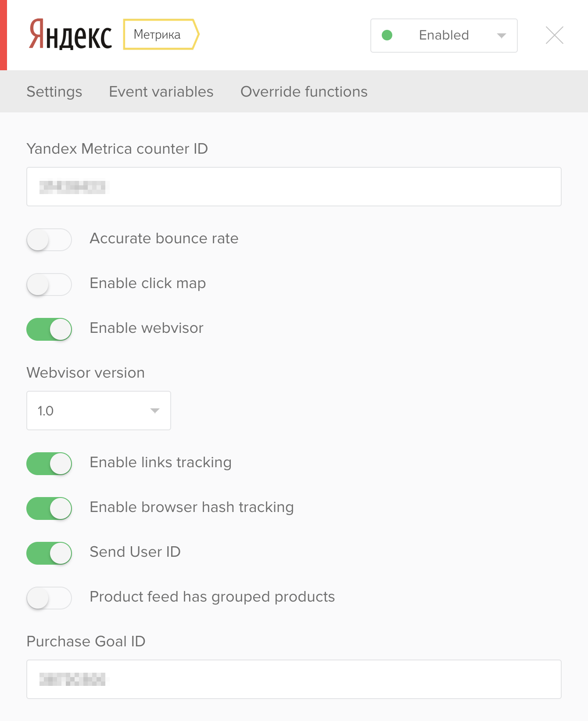The height and width of the screenshot is (721, 588).
Task: Click the green Enabled status dot
Action: point(387,35)
